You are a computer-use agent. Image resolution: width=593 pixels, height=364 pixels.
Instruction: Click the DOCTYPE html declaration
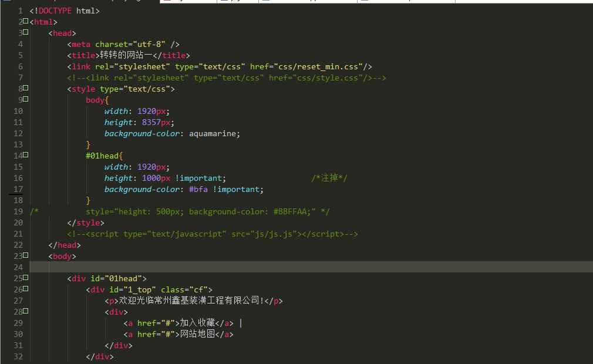point(65,11)
